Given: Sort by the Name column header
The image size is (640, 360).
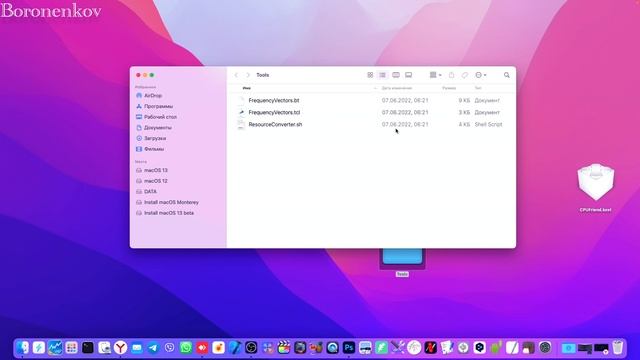Looking at the screenshot, I should (247, 88).
